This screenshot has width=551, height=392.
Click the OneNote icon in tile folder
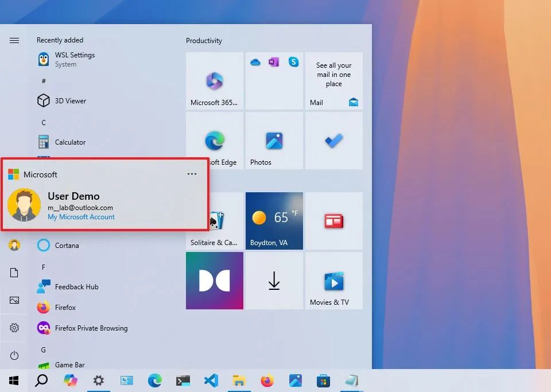273,62
